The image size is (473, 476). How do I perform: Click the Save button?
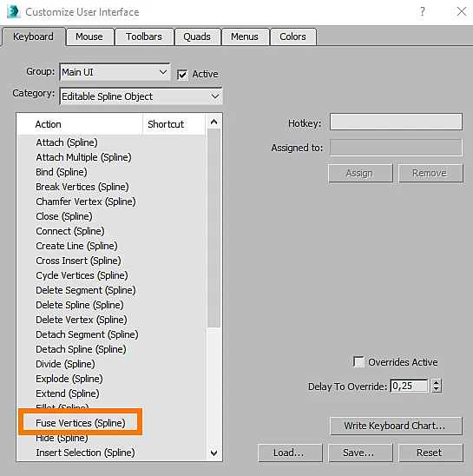pos(360,453)
